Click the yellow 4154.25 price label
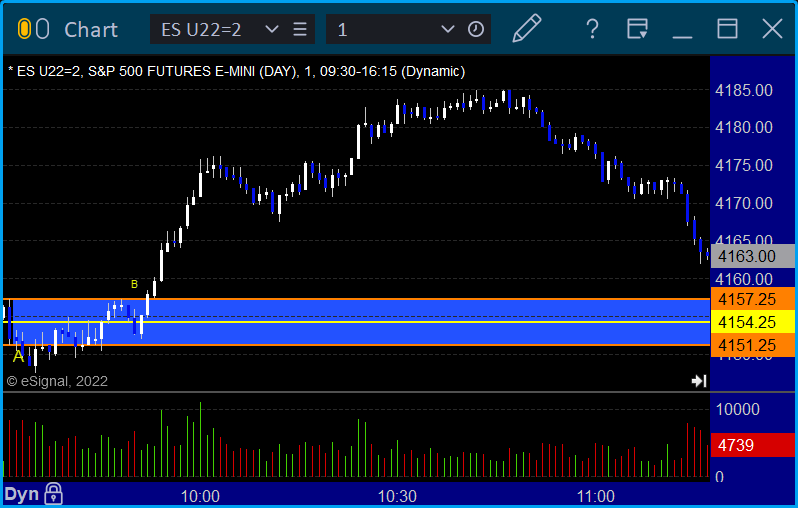798x508 pixels. click(753, 322)
